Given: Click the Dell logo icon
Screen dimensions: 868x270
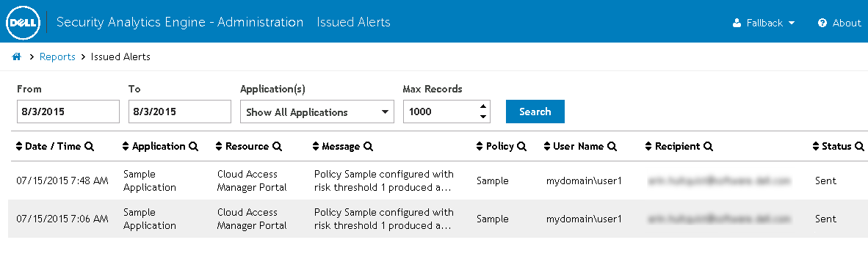Looking at the screenshot, I should click(x=22, y=22).
